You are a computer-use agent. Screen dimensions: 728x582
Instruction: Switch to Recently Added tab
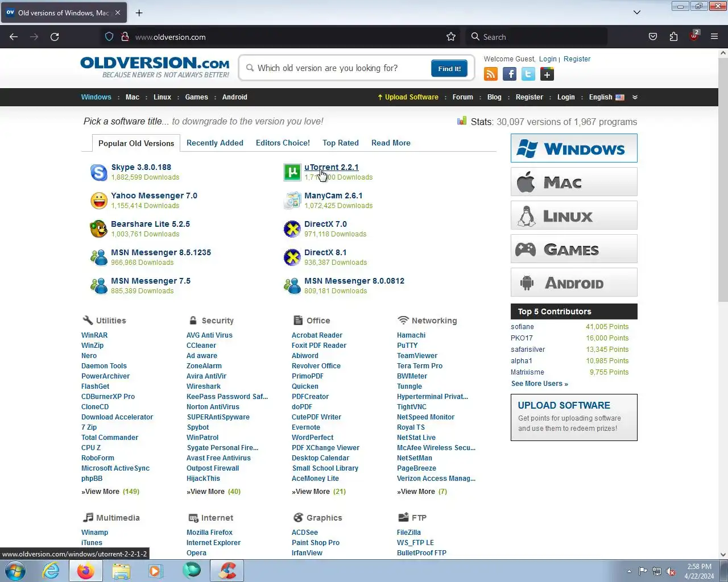click(x=215, y=143)
